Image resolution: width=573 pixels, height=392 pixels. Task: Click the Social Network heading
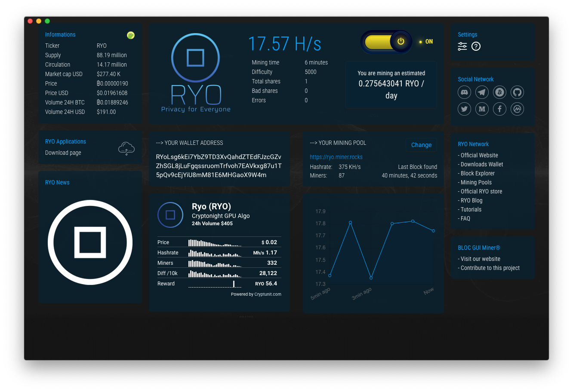point(475,79)
